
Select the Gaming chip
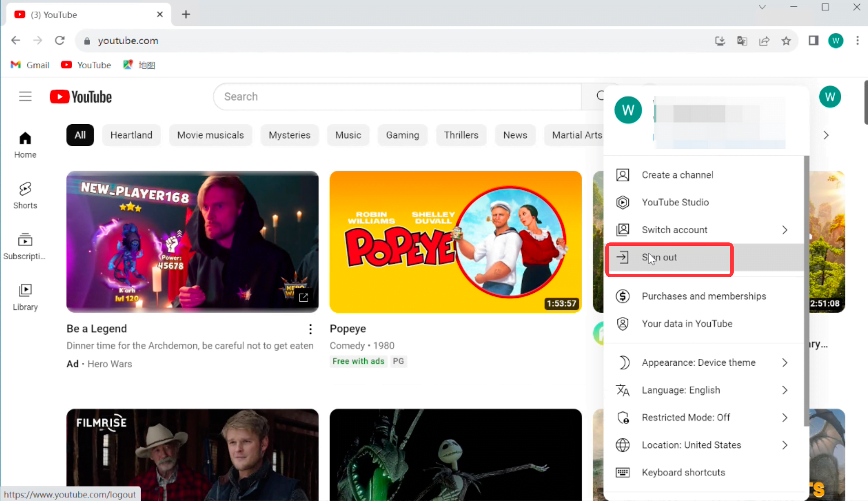coord(403,135)
